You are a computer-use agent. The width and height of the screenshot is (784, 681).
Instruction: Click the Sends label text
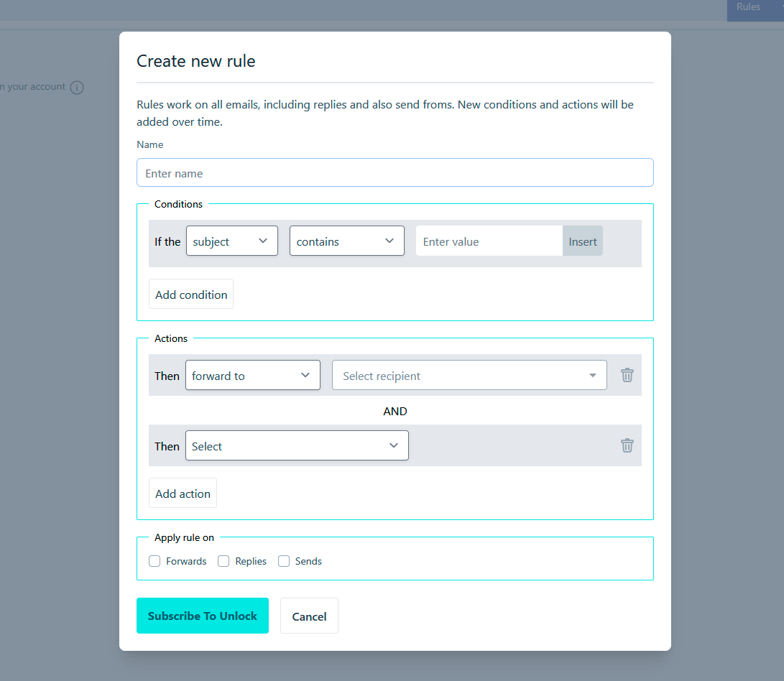308,561
